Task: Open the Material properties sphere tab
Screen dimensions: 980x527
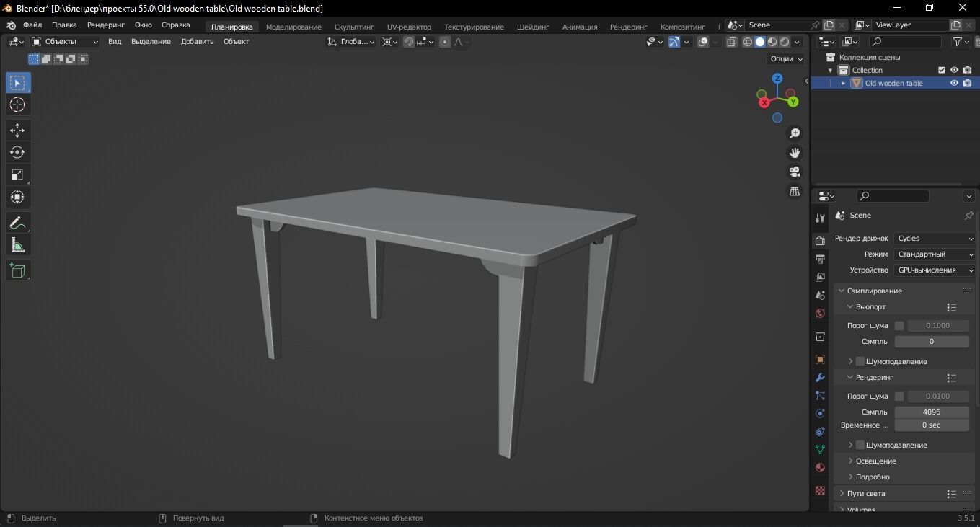Action: [x=820, y=467]
